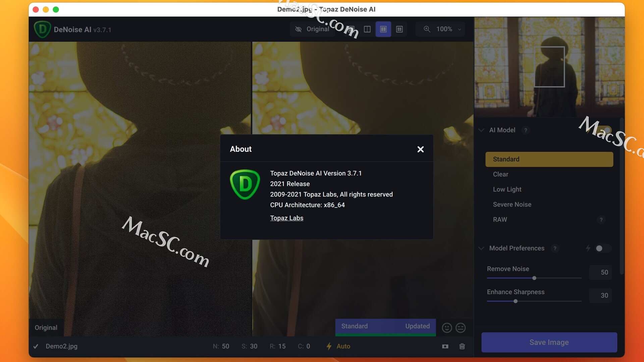
Task: Click the DeNoise AI shield logo in header
Action: pos(42,29)
